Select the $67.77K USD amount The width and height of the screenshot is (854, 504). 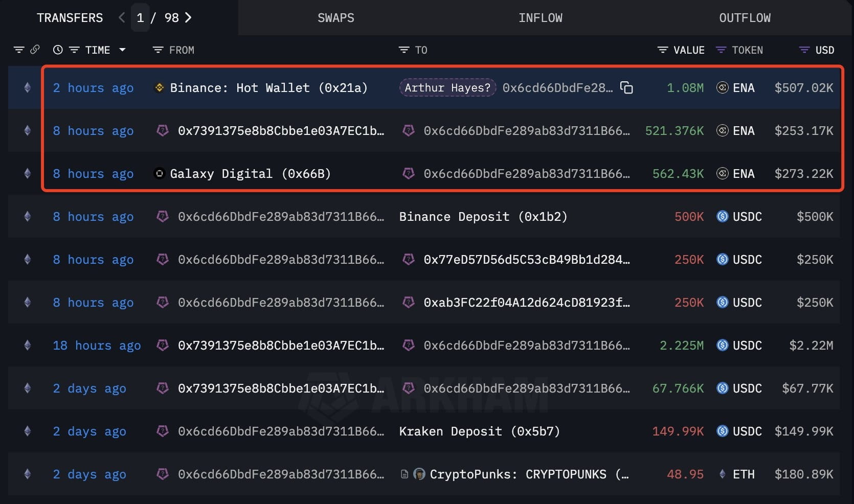(807, 388)
